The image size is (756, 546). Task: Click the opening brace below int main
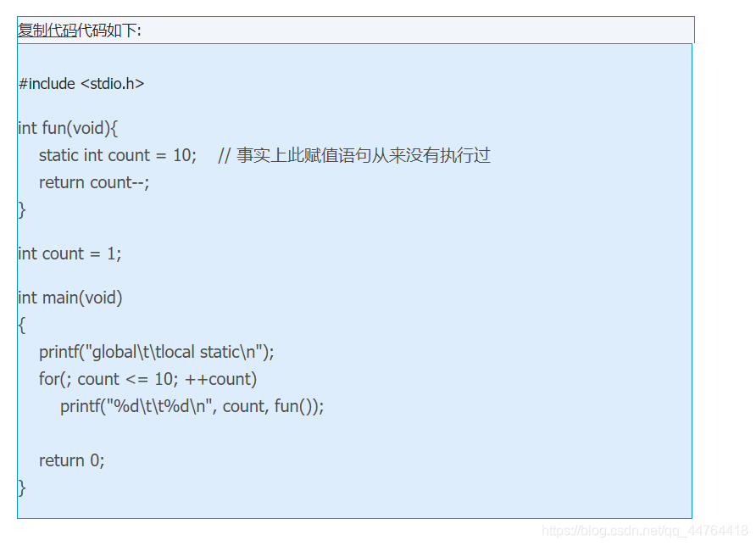(22, 325)
